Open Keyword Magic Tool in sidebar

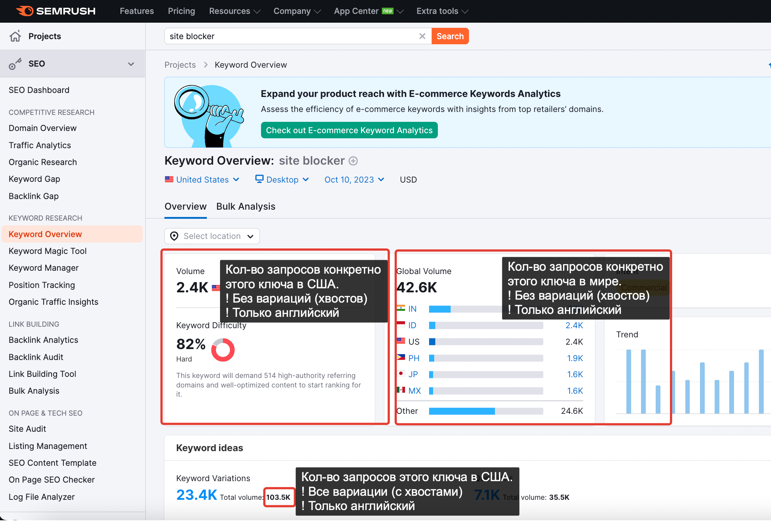(48, 251)
